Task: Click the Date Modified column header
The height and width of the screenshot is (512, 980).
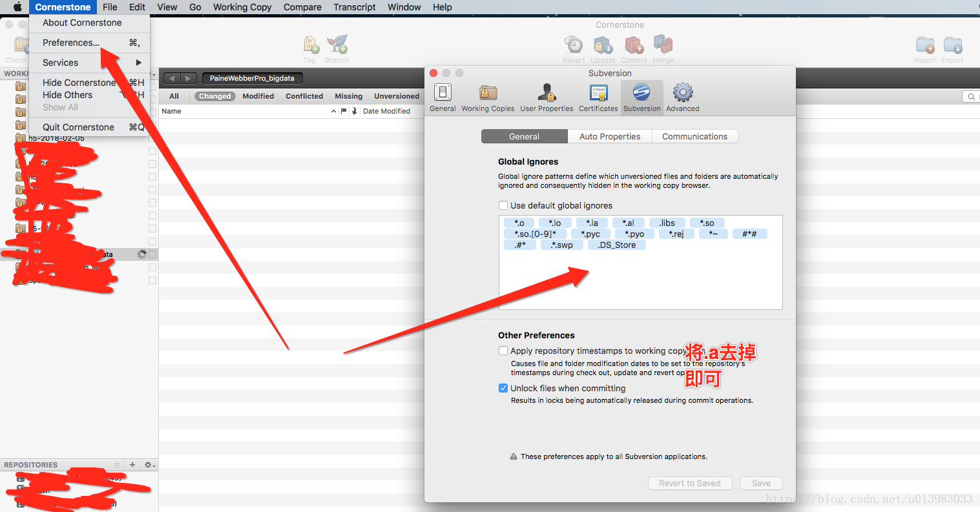Action: 386,111
